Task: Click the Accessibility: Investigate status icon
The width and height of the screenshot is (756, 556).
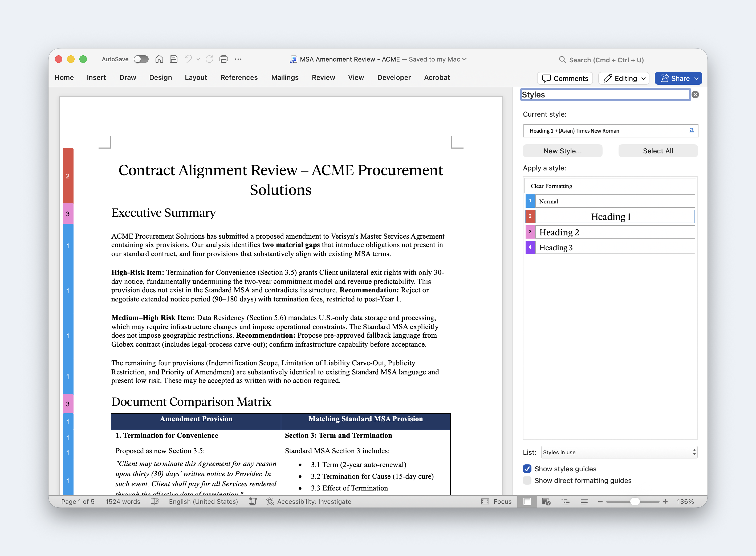Action: pyautogui.click(x=270, y=501)
